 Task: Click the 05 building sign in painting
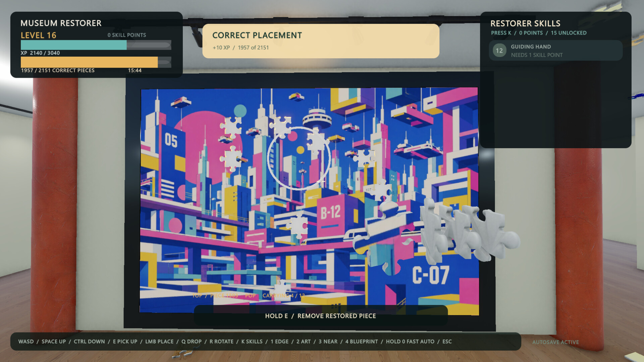tap(171, 140)
